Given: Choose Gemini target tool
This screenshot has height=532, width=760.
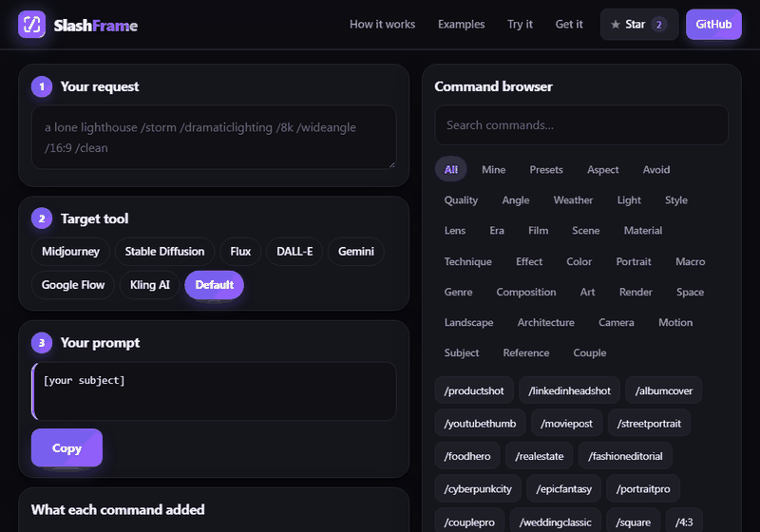Looking at the screenshot, I should pyautogui.click(x=356, y=252).
